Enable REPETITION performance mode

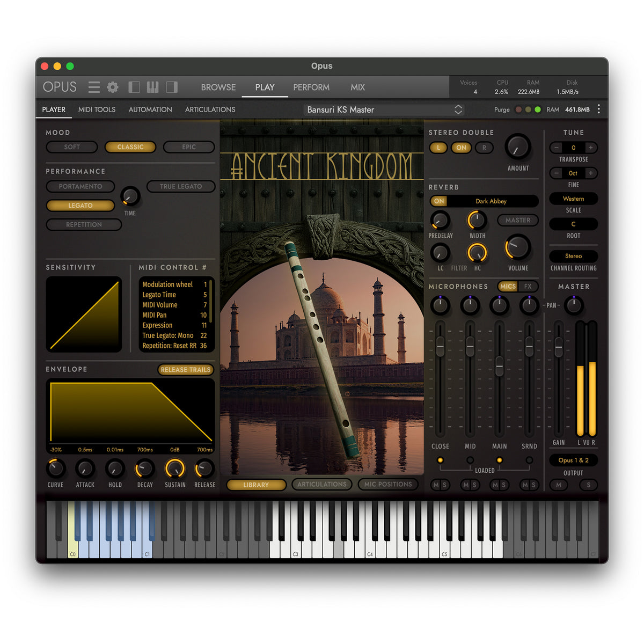(x=84, y=224)
